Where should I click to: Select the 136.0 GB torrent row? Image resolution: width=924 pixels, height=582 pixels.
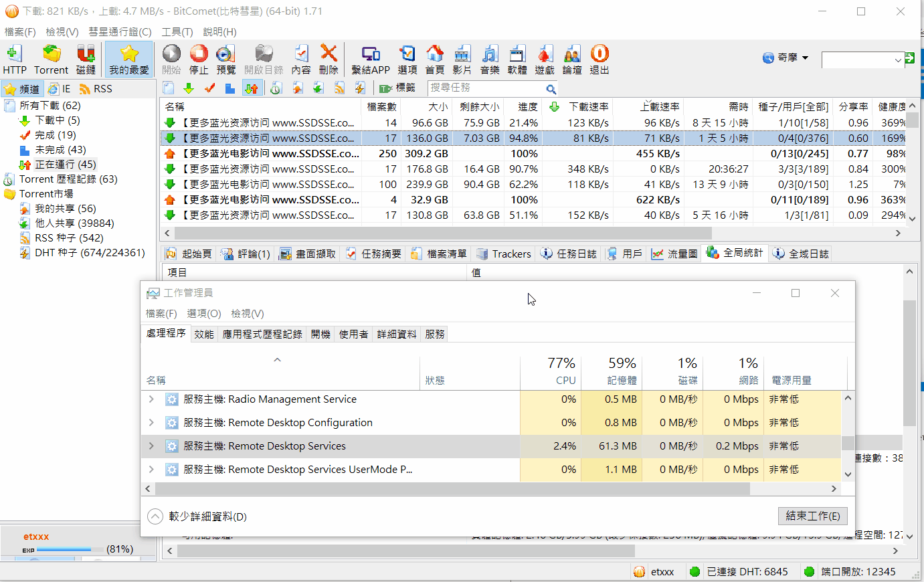[x=533, y=138]
